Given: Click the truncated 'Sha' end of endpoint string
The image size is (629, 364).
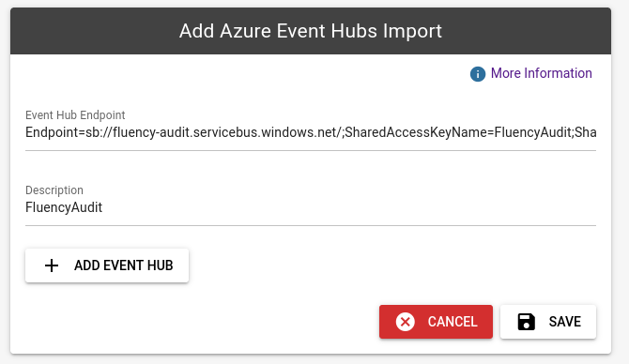Looking at the screenshot, I should (585, 132).
